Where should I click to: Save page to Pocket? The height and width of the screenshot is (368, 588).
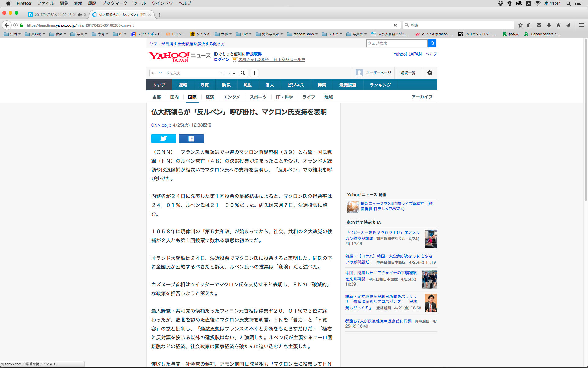coord(539,25)
